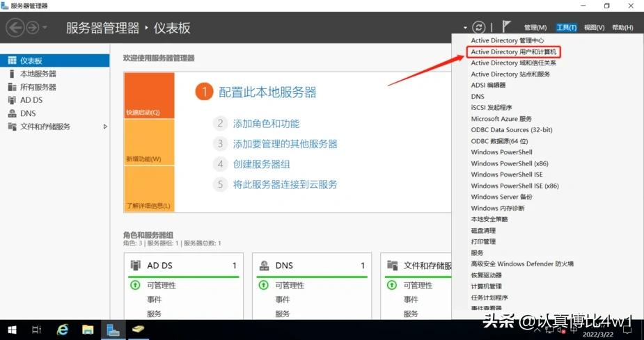Open 任务计划程序 from Tools menu
The image size is (644, 340).
pos(489,298)
